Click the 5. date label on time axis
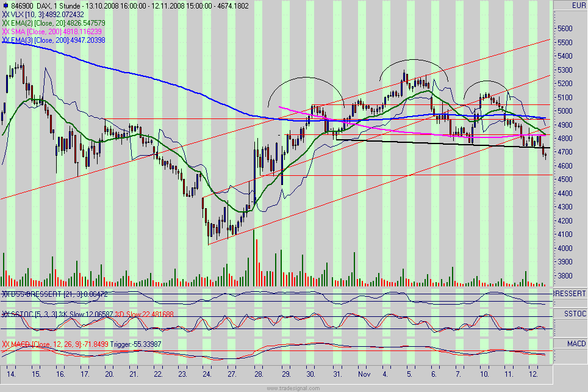The width and height of the screenshot is (588, 392). click(409, 374)
